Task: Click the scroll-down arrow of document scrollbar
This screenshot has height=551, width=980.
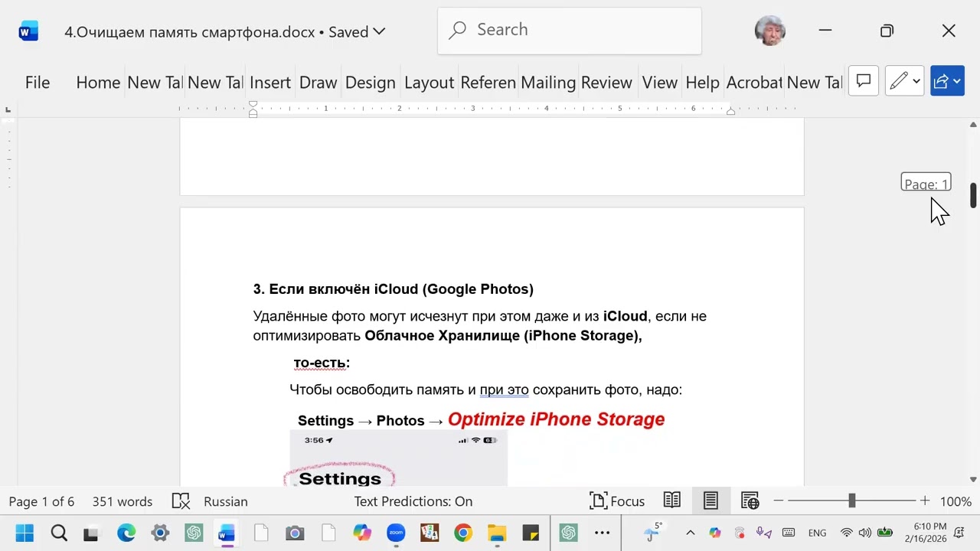Action: pos(973,480)
